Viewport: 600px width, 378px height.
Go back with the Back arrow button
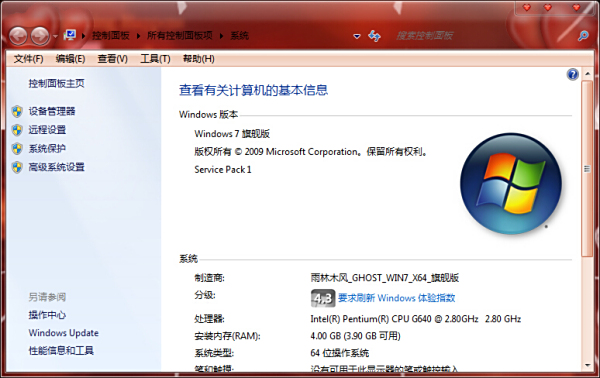click(18, 36)
